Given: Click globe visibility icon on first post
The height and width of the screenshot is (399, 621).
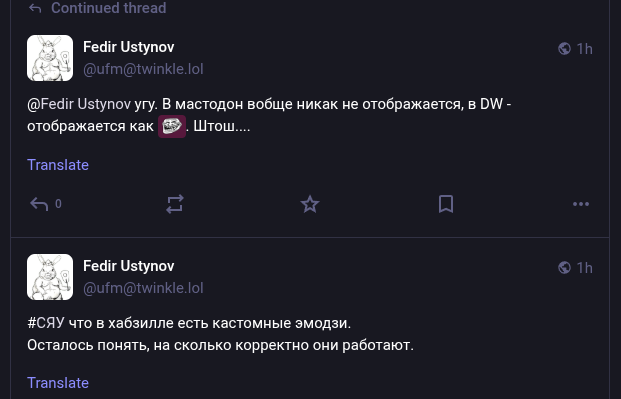Looking at the screenshot, I should [x=564, y=49].
